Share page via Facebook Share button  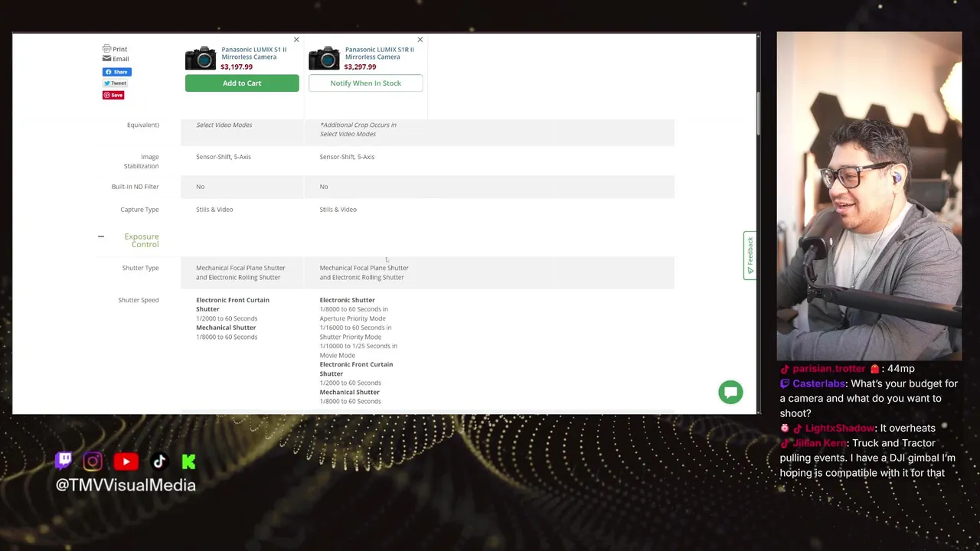pyautogui.click(x=117, y=72)
